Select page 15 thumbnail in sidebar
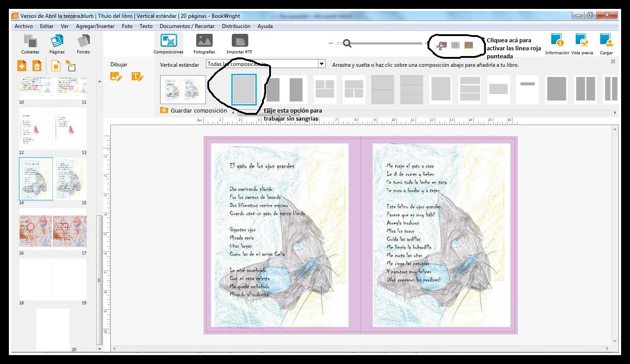The image size is (630, 364). click(70, 179)
